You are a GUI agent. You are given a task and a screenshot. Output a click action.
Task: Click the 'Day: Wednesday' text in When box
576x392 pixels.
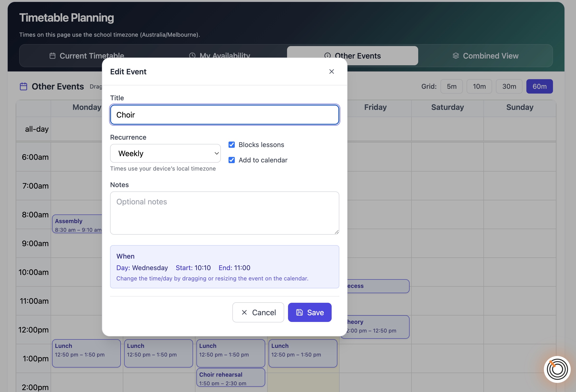click(x=142, y=268)
